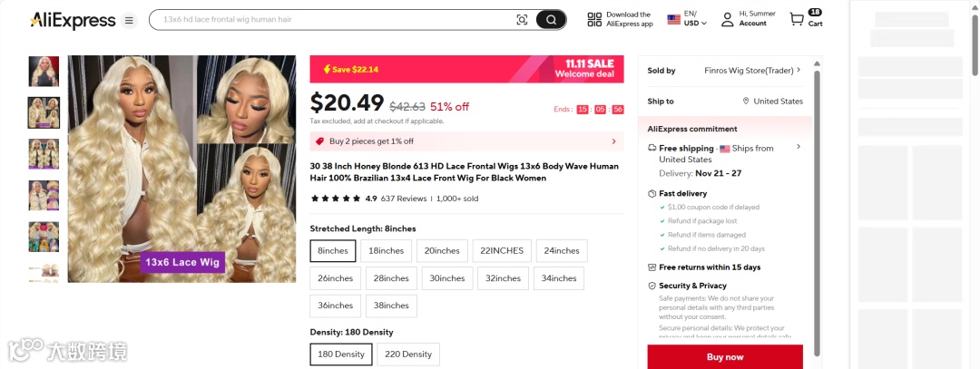Click the image search camera icon
980x369 pixels.
point(522,20)
